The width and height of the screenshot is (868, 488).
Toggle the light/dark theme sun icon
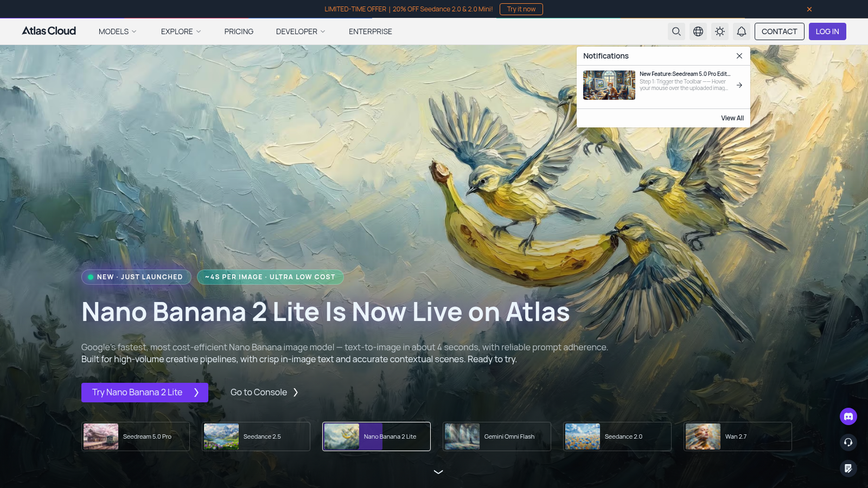pos(720,31)
